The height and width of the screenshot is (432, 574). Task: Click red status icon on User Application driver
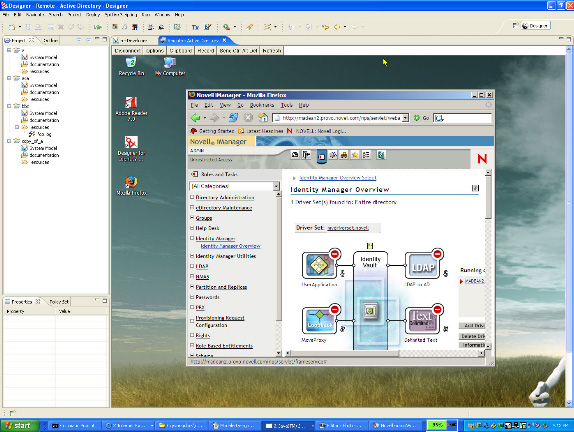(x=335, y=254)
